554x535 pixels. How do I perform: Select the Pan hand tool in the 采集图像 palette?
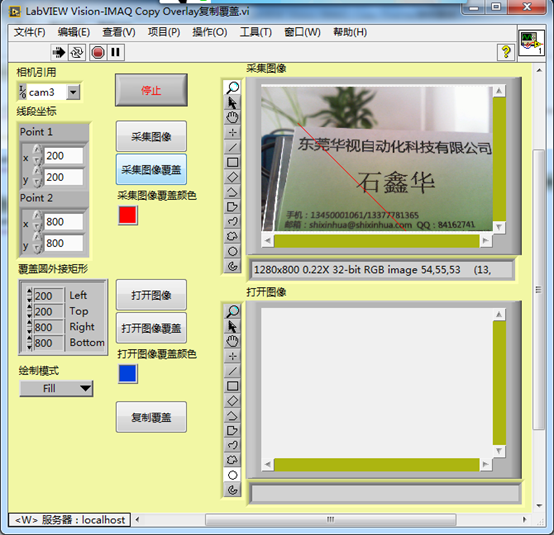pos(232,117)
